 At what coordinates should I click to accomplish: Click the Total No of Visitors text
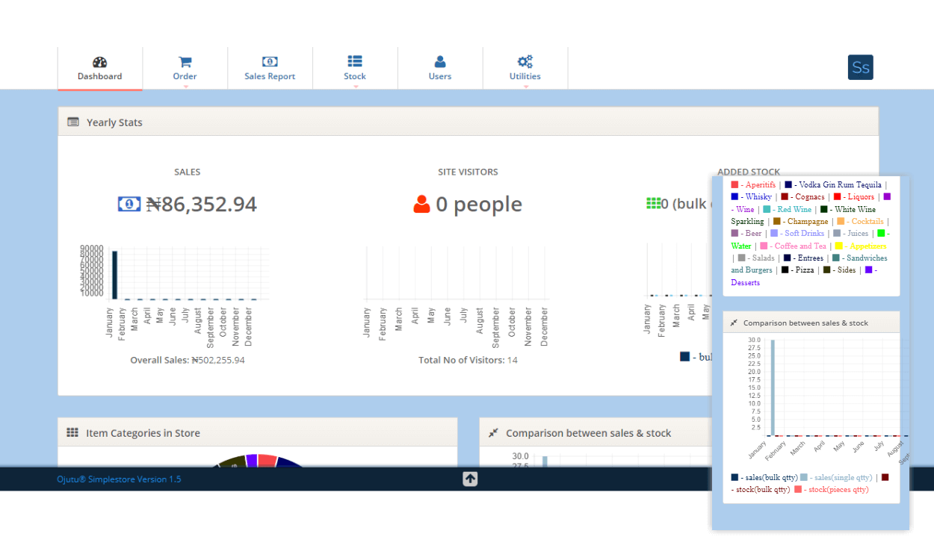(468, 360)
